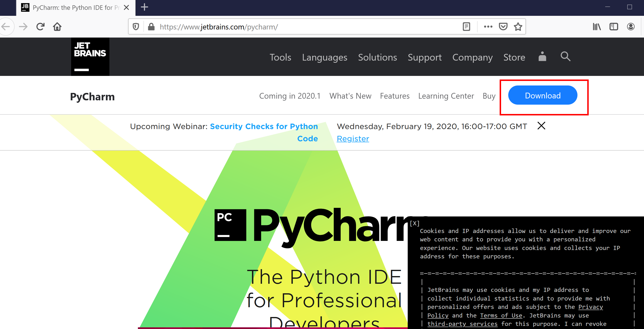Open JetBrains account person icon

542,56
